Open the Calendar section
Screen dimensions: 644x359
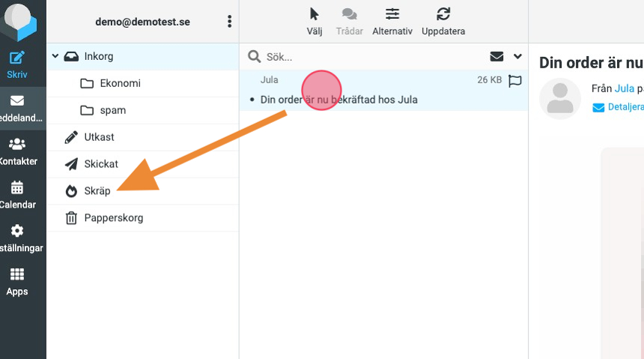coord(17,194)
